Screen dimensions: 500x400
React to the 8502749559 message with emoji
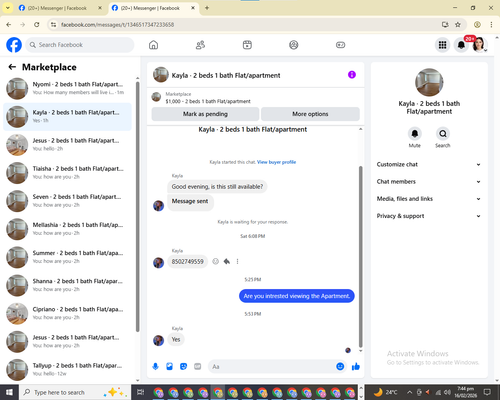coord(216,261)
